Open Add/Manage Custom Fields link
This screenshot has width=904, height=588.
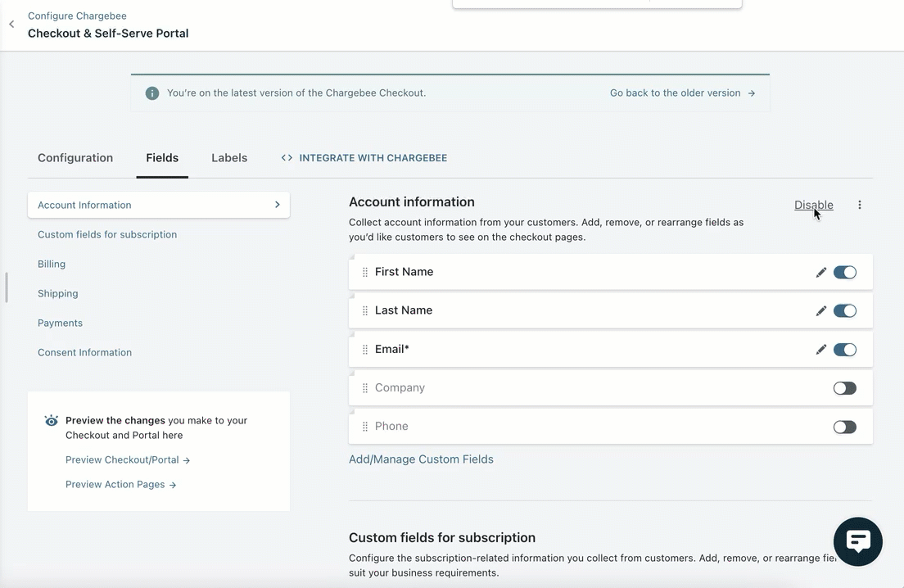421,459
